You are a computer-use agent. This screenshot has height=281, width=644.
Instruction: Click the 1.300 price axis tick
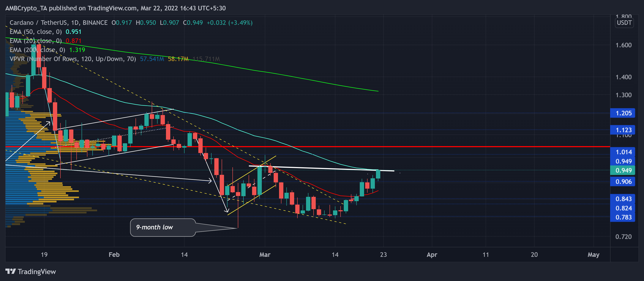tap(623, 95)
